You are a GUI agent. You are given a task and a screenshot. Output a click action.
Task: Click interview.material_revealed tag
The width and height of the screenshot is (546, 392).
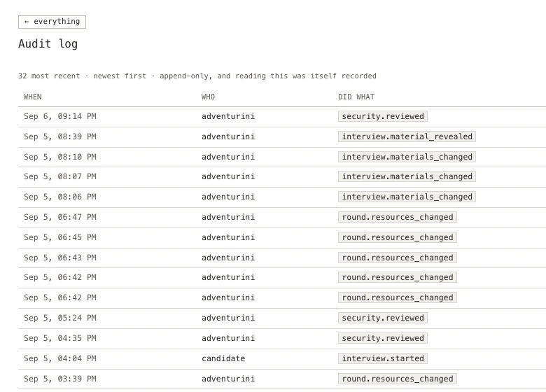point(407,136)
